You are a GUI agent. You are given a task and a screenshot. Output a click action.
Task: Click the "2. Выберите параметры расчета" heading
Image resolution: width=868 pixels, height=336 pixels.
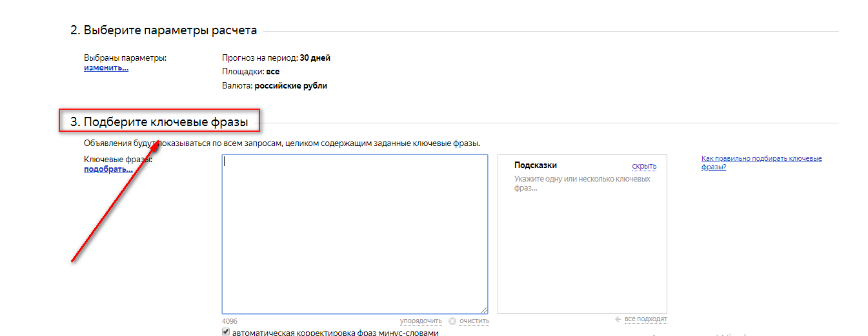(x=164, y=30)
